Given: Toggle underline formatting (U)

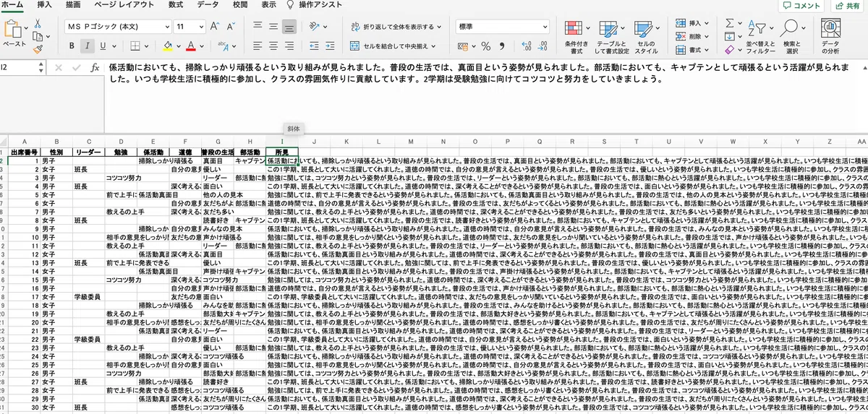Looking at the screenshot, I should 103,46.
